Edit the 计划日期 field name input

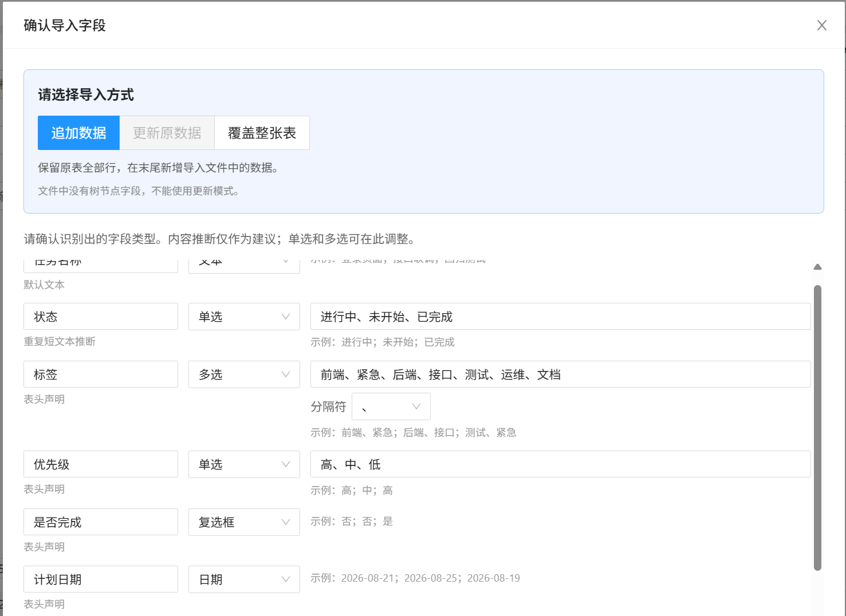click(101, 579)
